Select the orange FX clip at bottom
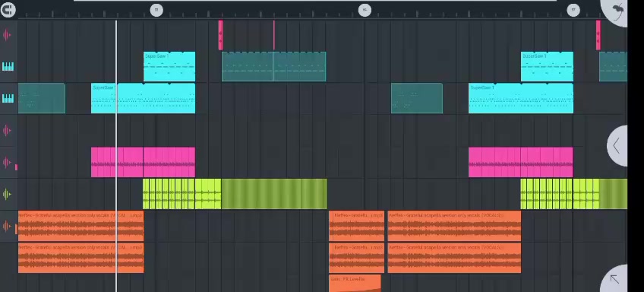The width and height of the screenshot is (644, 292). [x=355, y=284]
